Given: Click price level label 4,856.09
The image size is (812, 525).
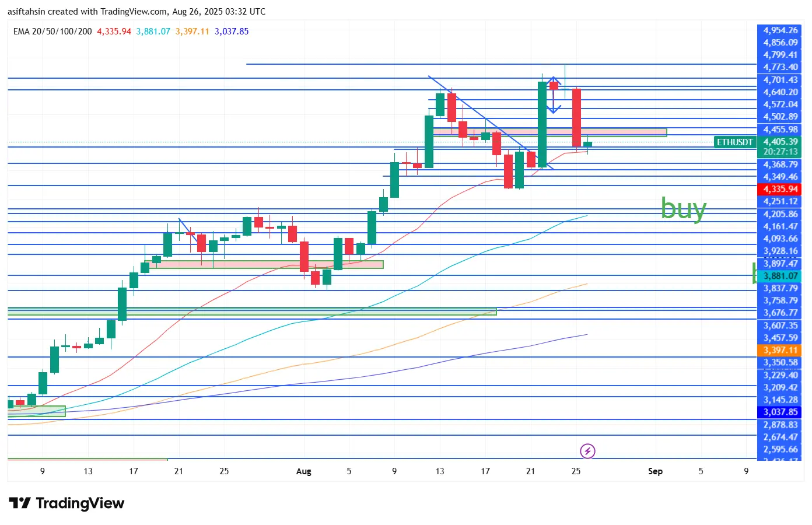Looking at the screenshot, I should coord(780,43).
